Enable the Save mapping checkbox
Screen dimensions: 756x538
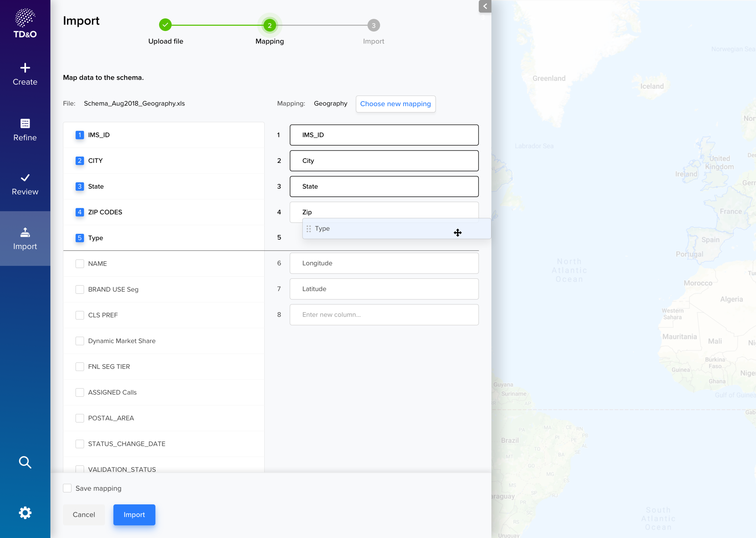click(x=67, y=488)
